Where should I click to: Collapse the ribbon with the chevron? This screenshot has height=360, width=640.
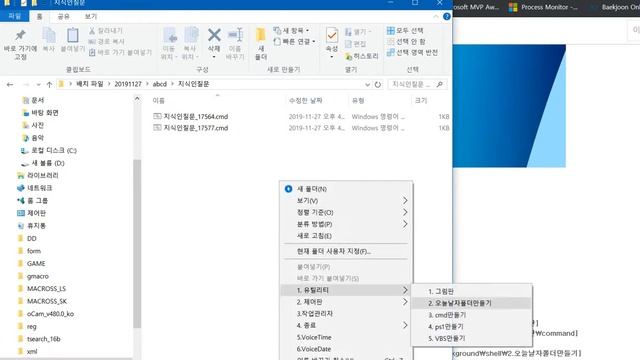[x=436, y=16]
